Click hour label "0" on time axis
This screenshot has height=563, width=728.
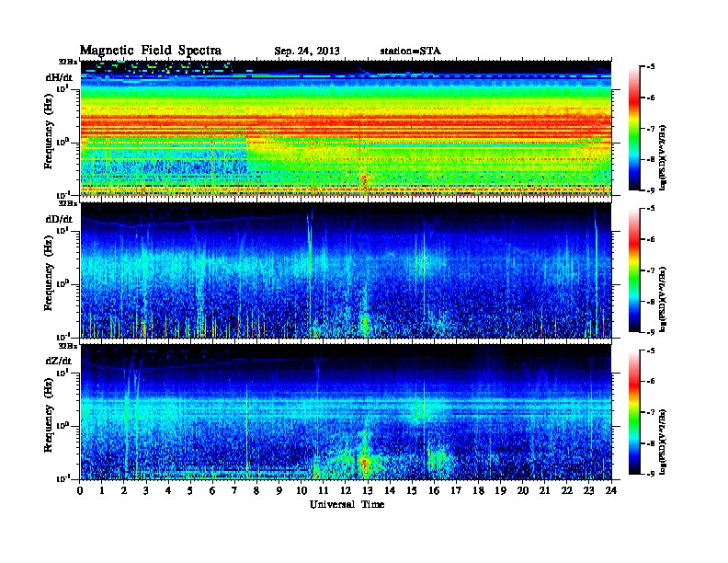(80, 490)
